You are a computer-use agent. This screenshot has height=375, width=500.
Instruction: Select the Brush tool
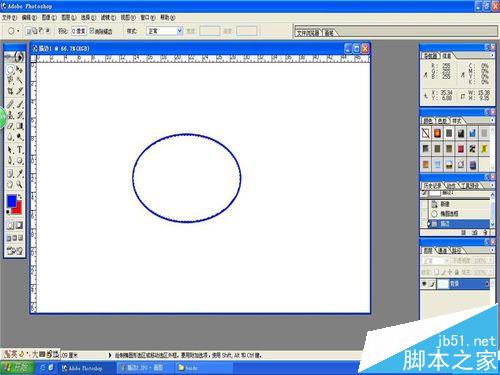[x=20, y=104]
